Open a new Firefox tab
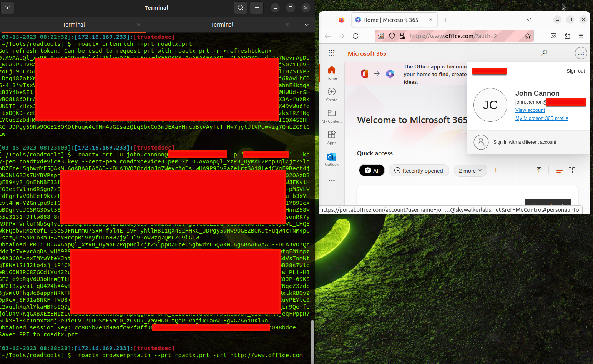The image size is (593, 364). tap(445, 20)
